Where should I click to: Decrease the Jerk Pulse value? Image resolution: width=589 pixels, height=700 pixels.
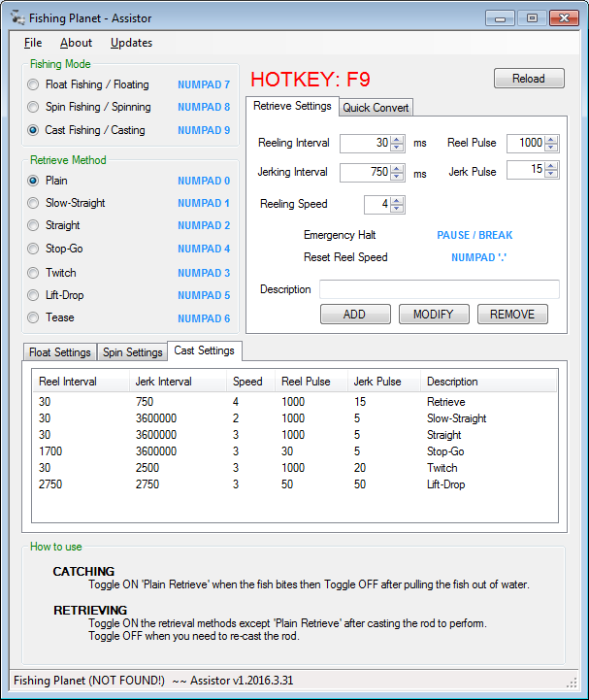tap(551, 174)
